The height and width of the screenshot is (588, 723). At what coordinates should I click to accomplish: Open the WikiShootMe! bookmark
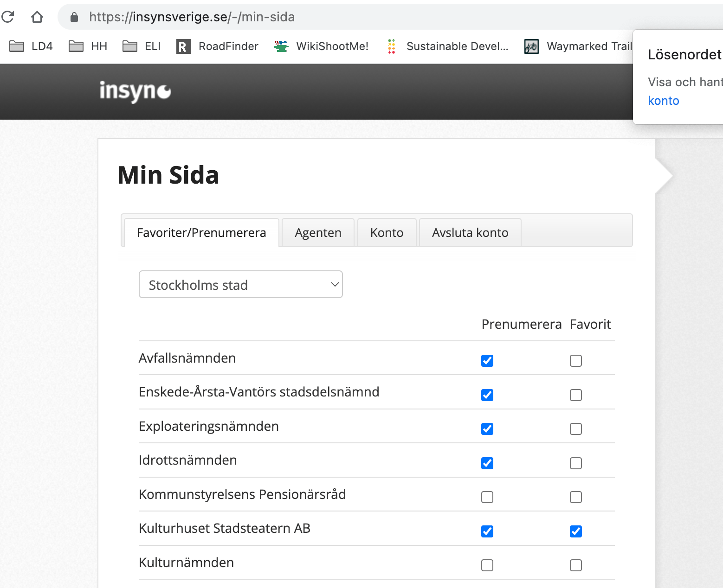(321, 46)
